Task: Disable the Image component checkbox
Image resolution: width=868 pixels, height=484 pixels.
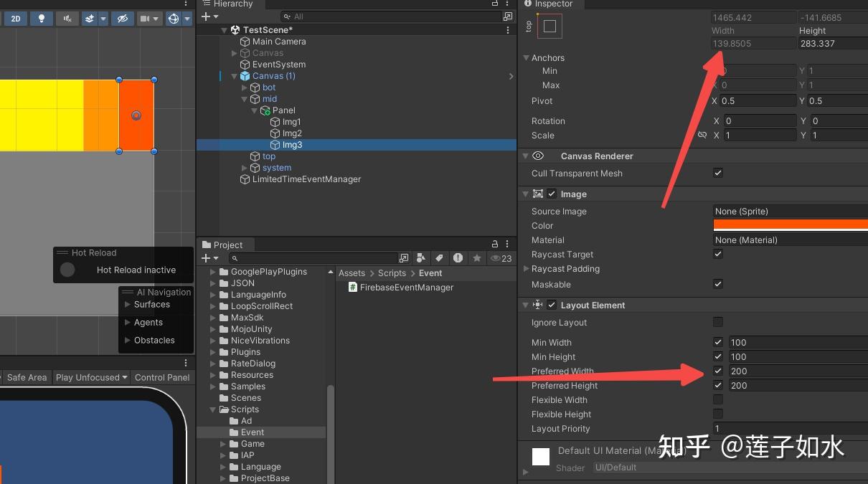Action: click(x=552, y=194)
